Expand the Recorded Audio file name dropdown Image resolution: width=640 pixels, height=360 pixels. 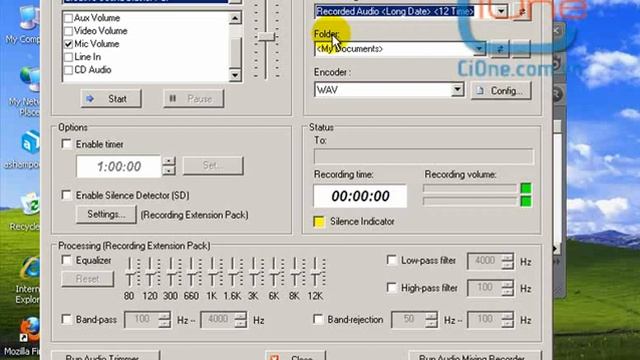(501, 11)
